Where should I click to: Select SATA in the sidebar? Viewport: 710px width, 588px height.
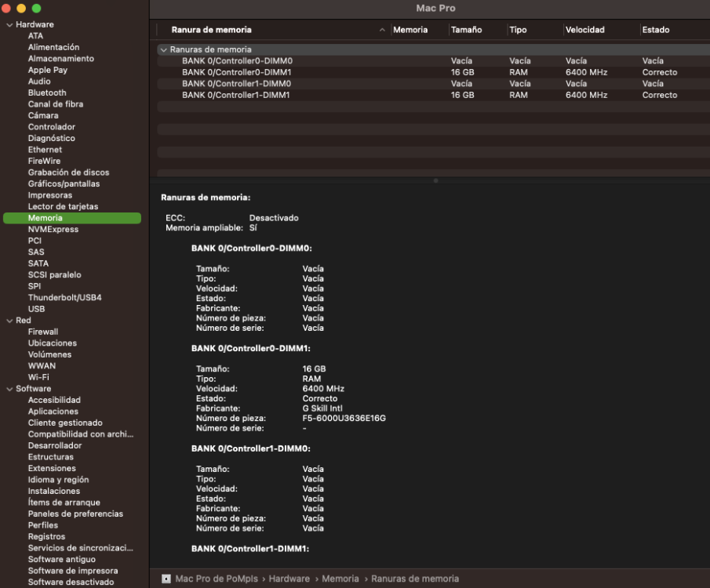tap(38, 263)
